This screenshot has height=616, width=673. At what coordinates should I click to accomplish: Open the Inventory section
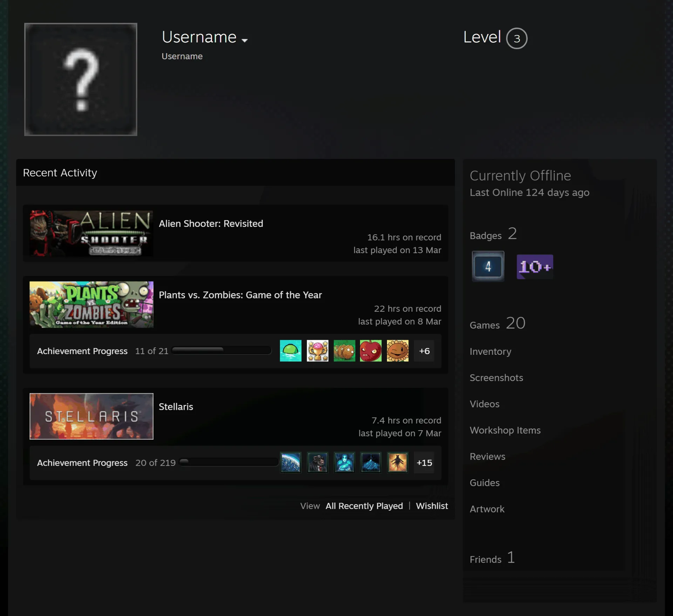coord(490,351)
